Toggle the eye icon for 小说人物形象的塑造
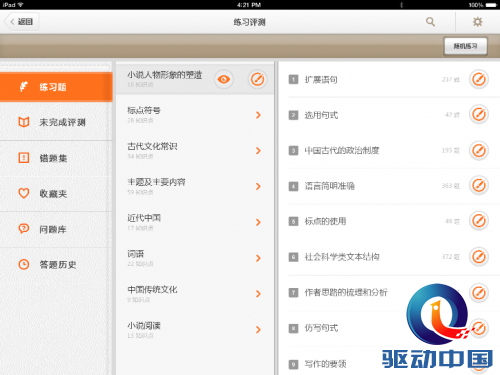Image resolution: width=500 pixels, height=375 pixels. pos(224,79)
